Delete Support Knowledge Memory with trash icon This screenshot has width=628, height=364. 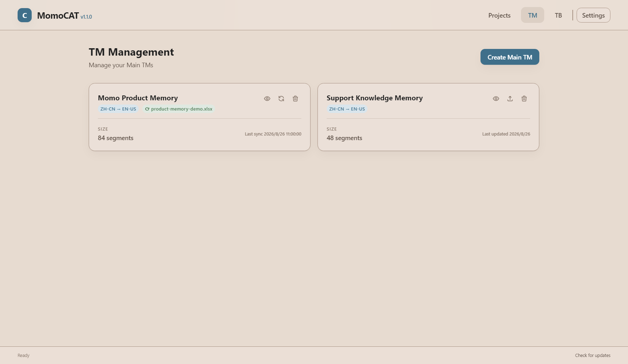[x=524, y=99]
